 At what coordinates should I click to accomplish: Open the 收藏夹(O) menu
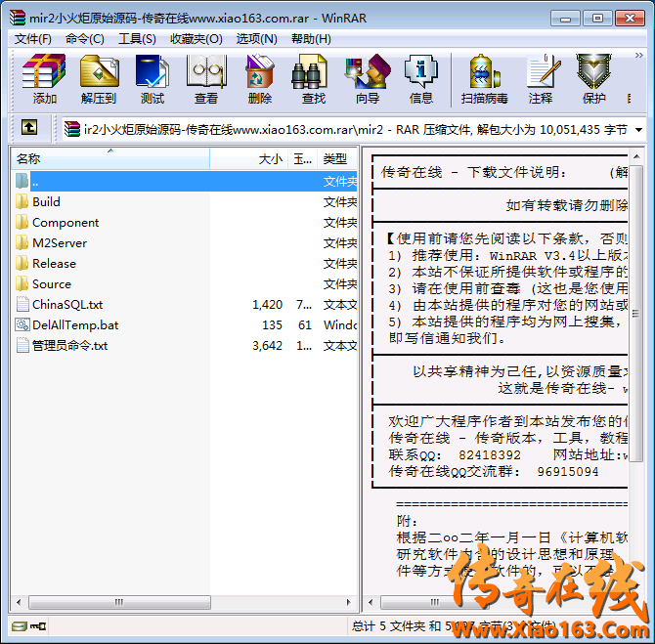(196, 39)
